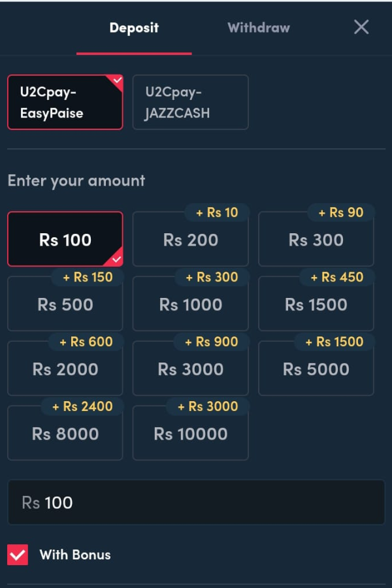Select the Rs 2000 amount tile

[65, 370]
